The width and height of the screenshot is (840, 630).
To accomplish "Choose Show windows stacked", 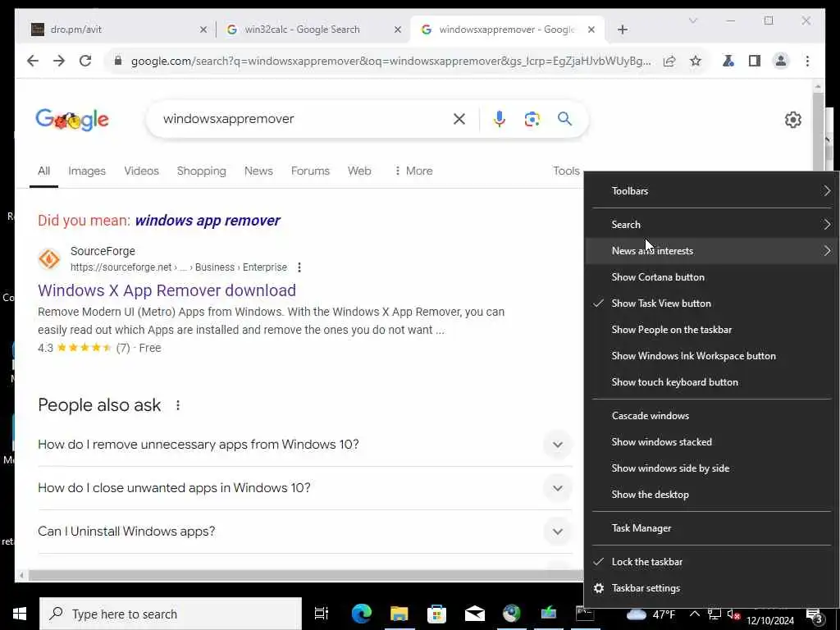I will coord(711,442).
